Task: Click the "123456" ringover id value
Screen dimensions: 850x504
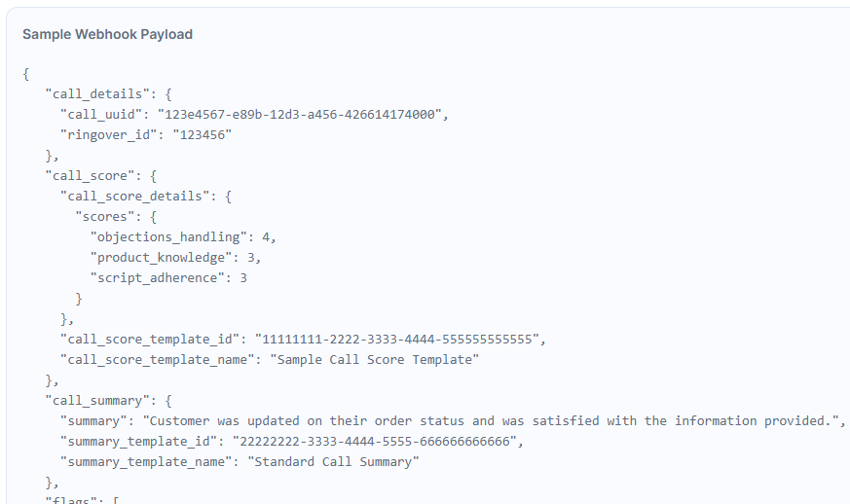Action: click(x=203, y=135)
